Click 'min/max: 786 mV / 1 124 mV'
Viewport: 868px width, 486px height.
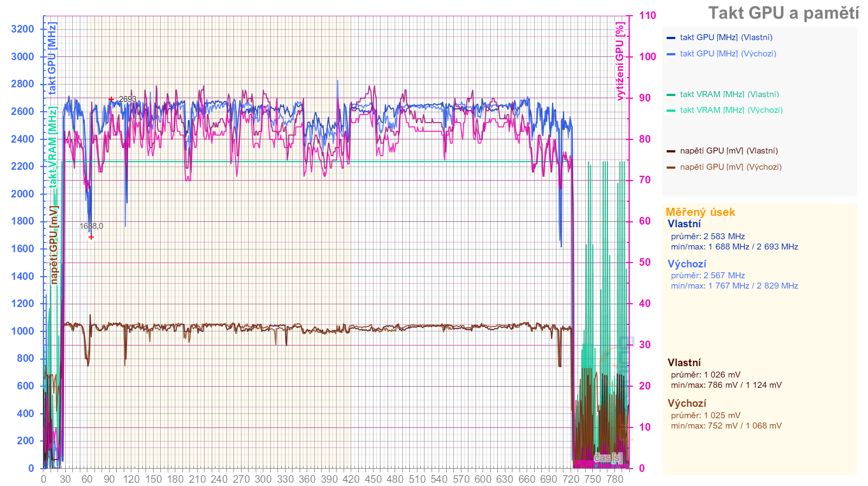pos(726,385)
